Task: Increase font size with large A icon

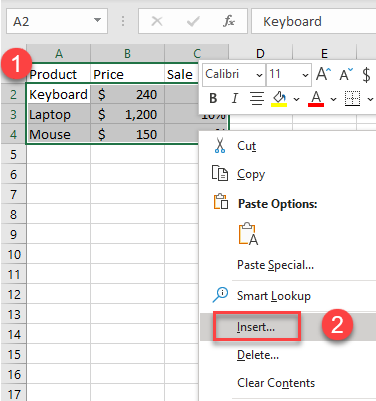Action: pyautogui.click(x=323, y=74)
